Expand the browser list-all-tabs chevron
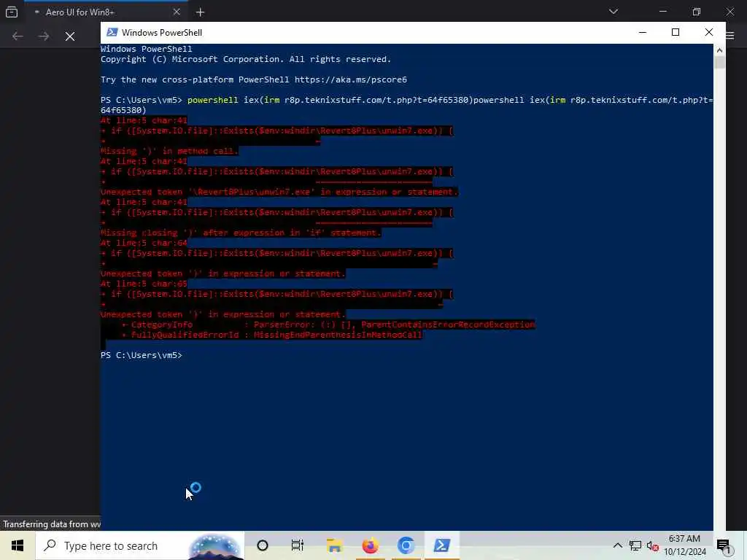The height and width of the screenshot is (560, 747). coord(614,12)
